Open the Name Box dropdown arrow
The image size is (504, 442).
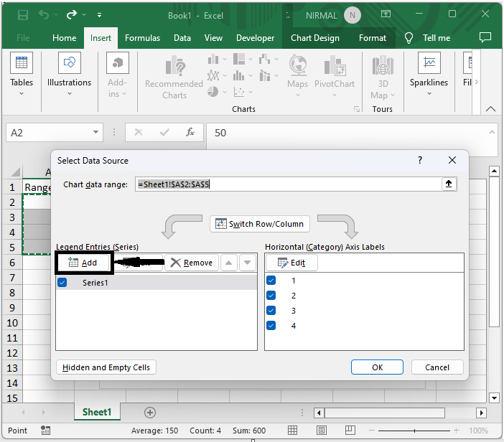[95, 132]
